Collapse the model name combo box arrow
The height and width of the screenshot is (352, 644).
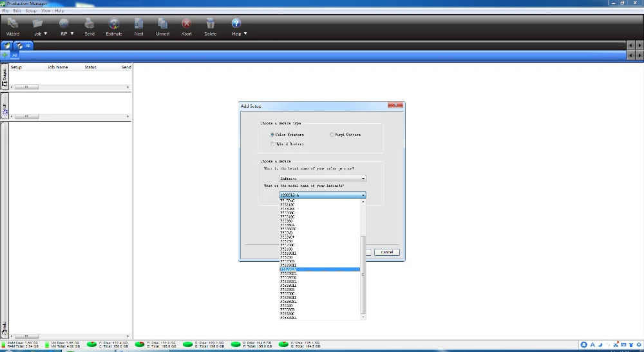point(363,195)
